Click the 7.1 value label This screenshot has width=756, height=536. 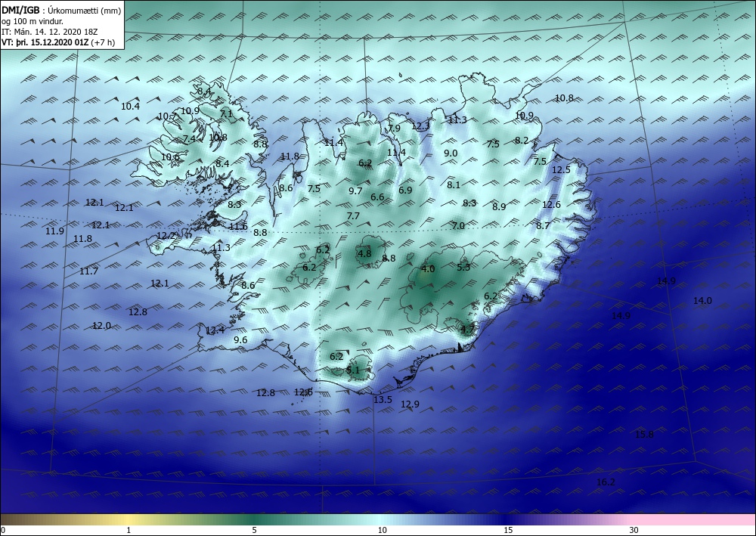226,114
